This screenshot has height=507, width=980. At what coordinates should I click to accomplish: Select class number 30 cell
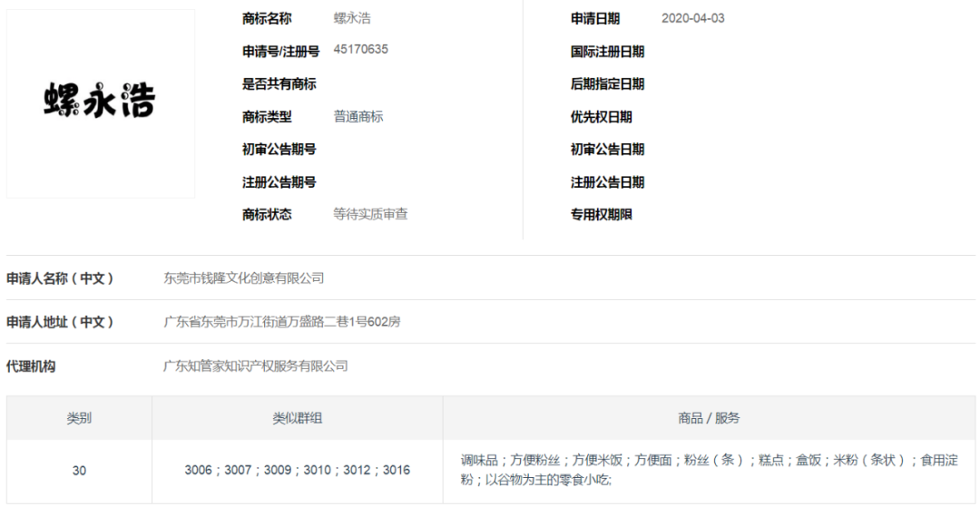(79, 471)
